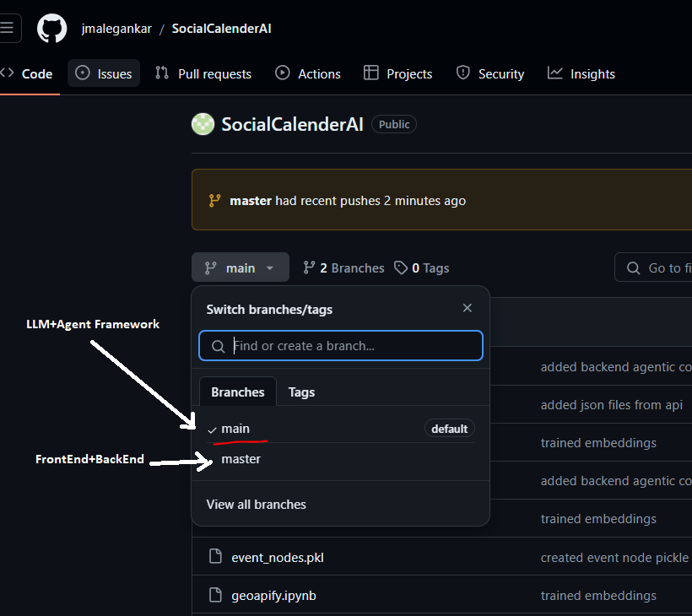View the 2 Branches link
This screenshot has height=616, width=692.
[x=343, y=267]
